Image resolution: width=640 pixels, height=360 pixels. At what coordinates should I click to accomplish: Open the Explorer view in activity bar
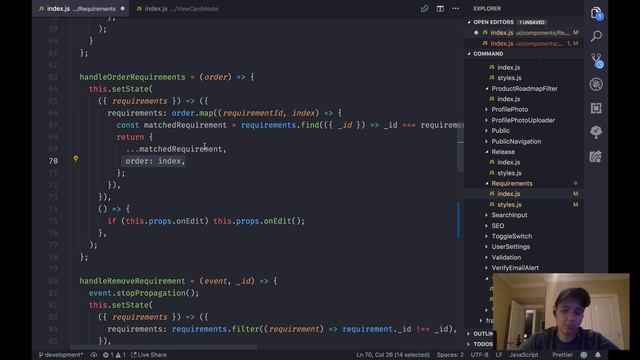point(596,13)
